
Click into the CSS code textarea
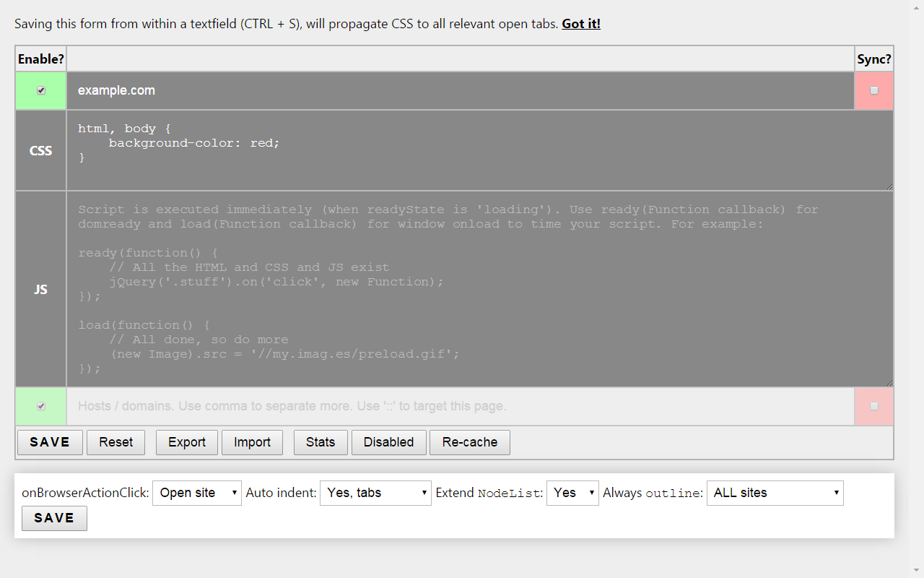tap(480, 150)
